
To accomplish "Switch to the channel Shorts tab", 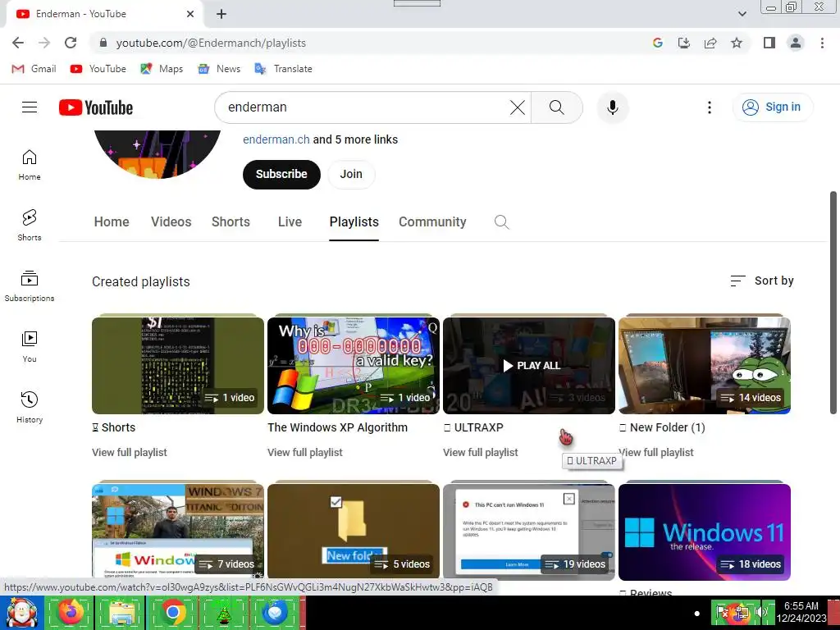I will point(231,221).
